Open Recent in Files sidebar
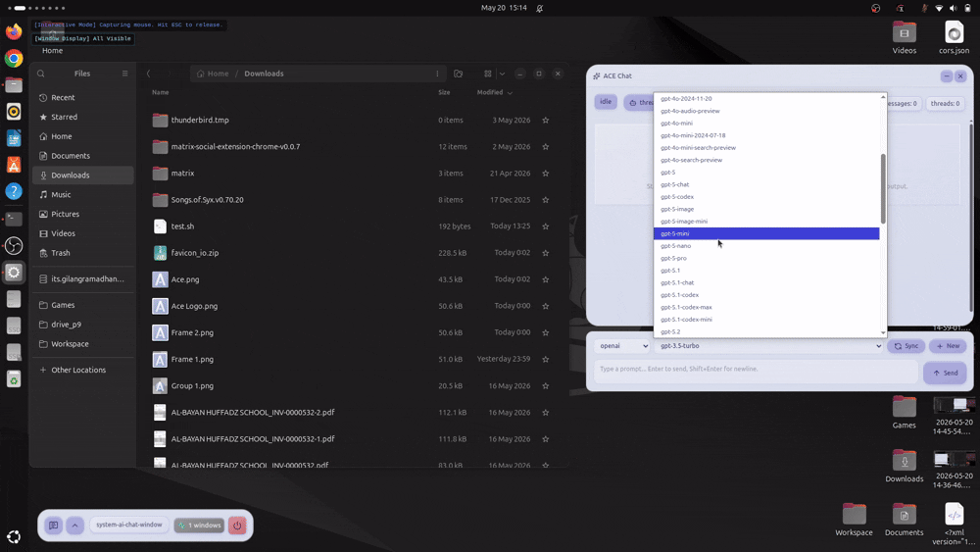 (82, 97)
